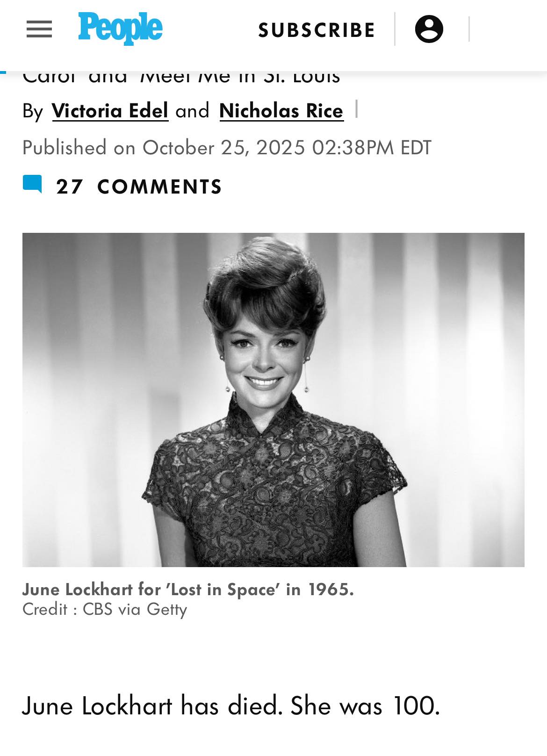Tap the Subscribe button
Image resolution: width=547 pixels, height=756 pixels.
point(317,30)
